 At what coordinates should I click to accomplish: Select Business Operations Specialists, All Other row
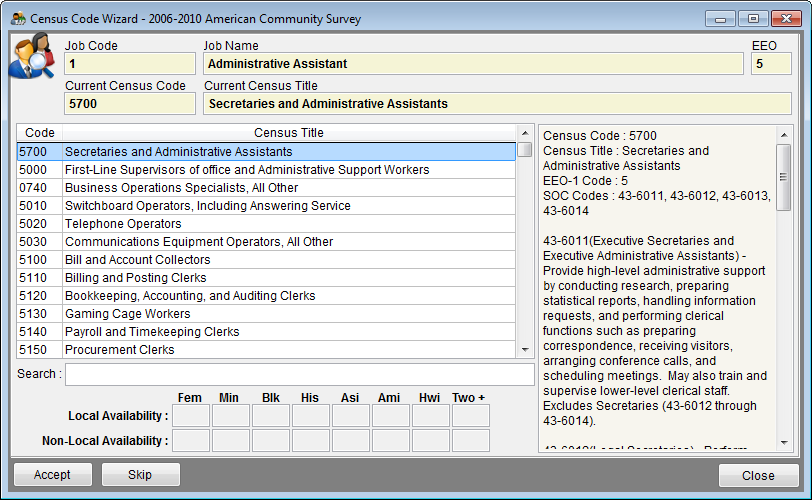[266, 187]
